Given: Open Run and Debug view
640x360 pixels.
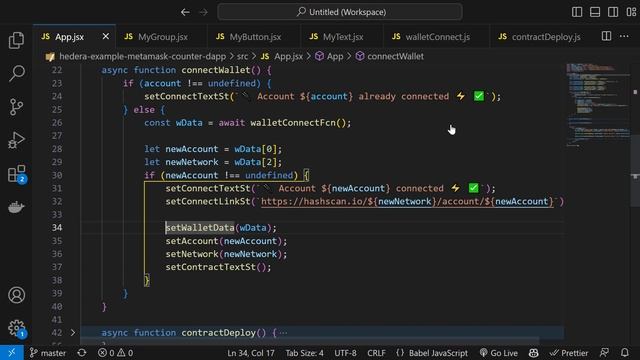Looking at the screenshot, I should pos(16,140).
